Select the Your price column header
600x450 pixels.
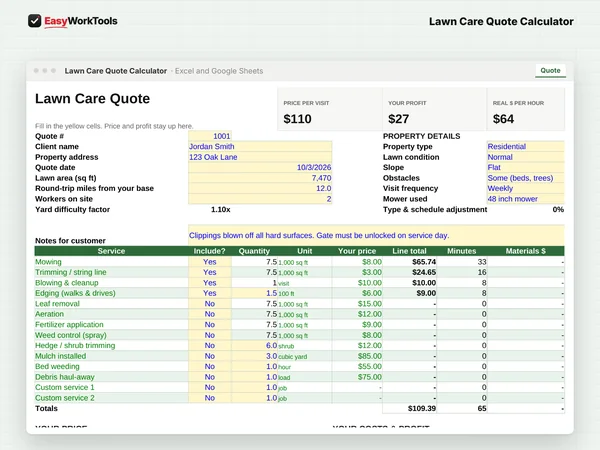pos(357,251)
